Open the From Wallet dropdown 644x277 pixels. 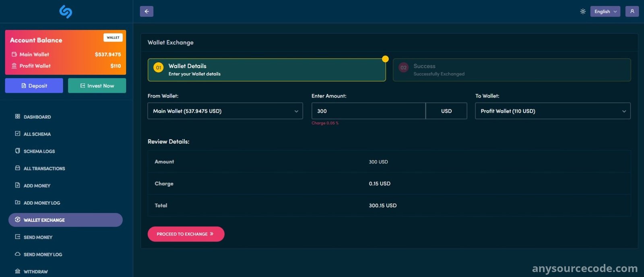tap(225, 111)
